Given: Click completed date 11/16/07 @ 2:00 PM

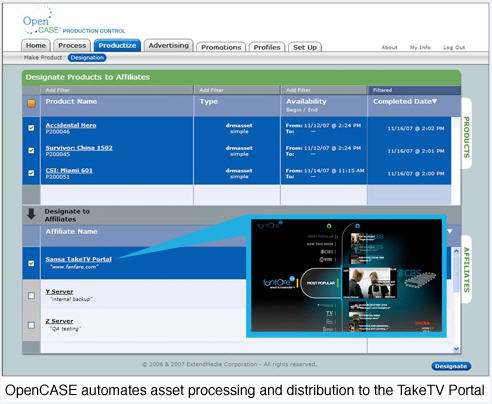Looking at the screenshot, I should tap(416, 173).
